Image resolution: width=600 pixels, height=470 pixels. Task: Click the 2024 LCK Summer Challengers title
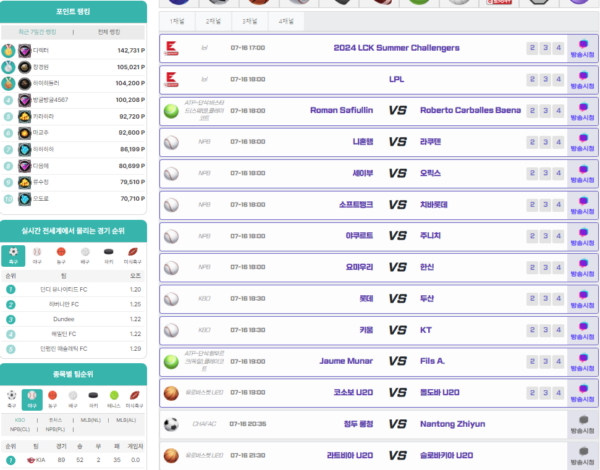pos(396,48)
